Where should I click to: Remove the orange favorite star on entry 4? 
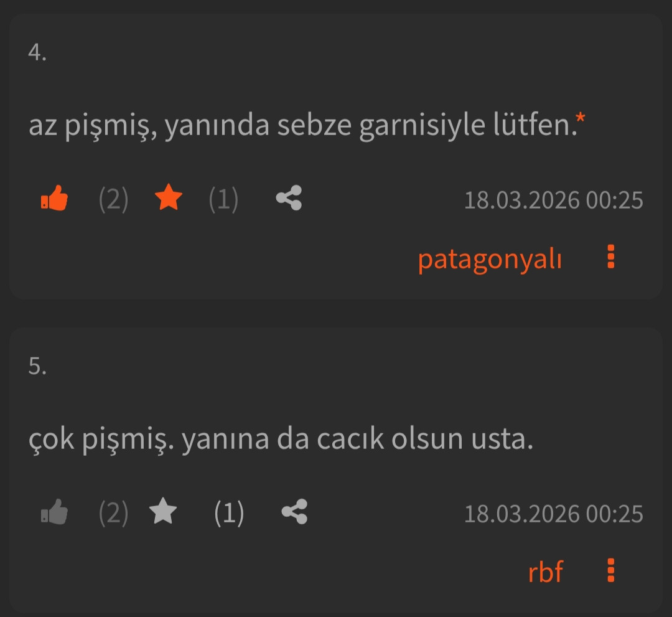pos(168,200)
